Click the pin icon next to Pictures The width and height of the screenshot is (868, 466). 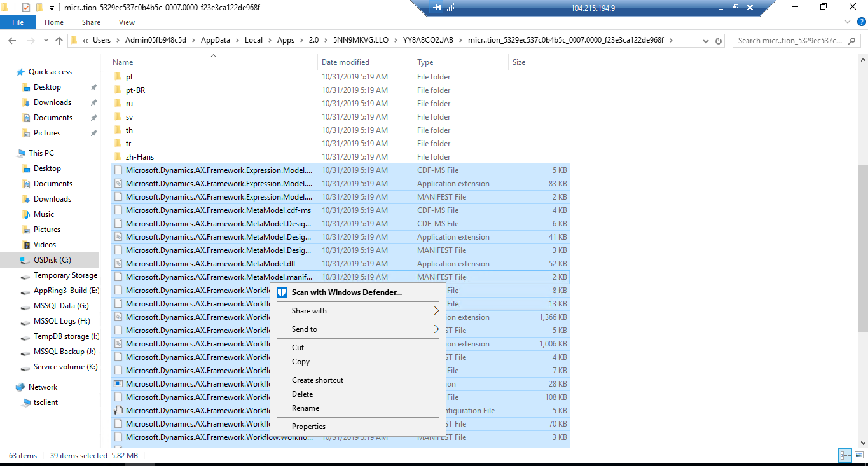coord(93,133)
